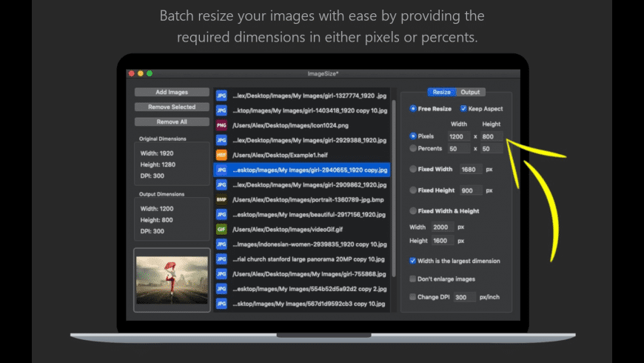This screenshot has height=363, width=644.
Task: Click the Width field showing 2000
Action: tap(443, 227)
